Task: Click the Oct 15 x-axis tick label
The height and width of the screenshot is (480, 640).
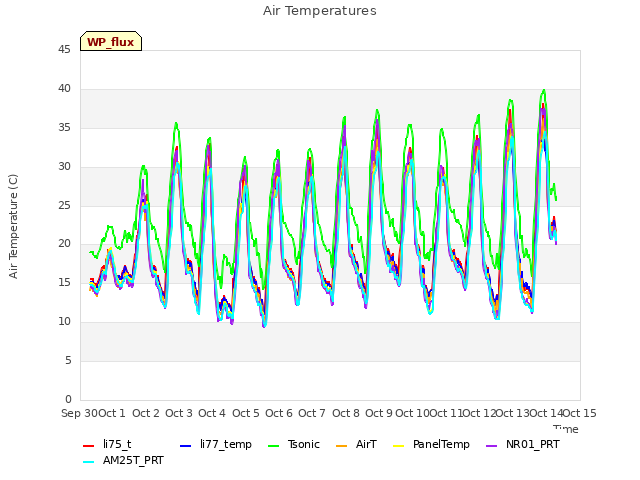Action: [x=580, y=413]
